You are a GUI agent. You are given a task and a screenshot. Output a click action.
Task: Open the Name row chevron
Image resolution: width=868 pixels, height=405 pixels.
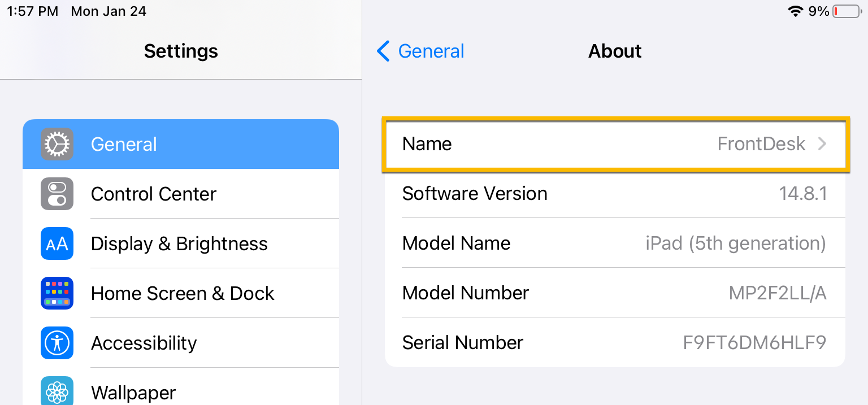pyautogui.click(x=822, y=144)
